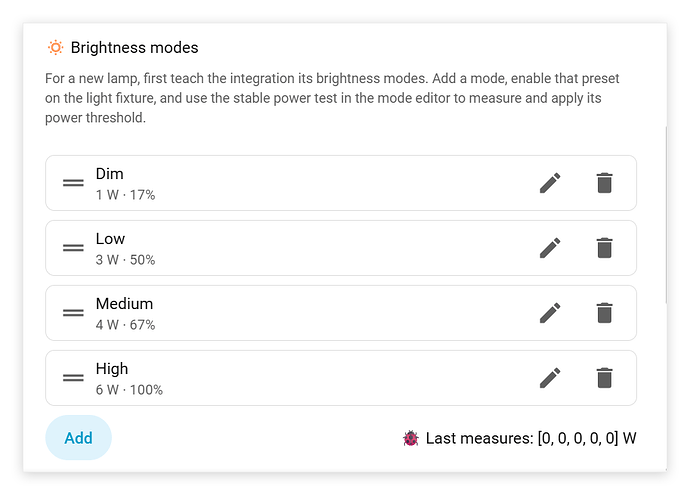The height and width of the screenshot is (495, 690).
Task: Remove the Medium mode via trash icon
Action: pyautogui.click(x=605, y=313)
